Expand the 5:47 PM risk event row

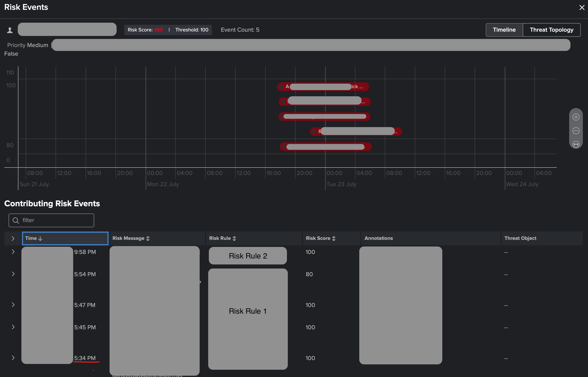(x=13, y=305)
